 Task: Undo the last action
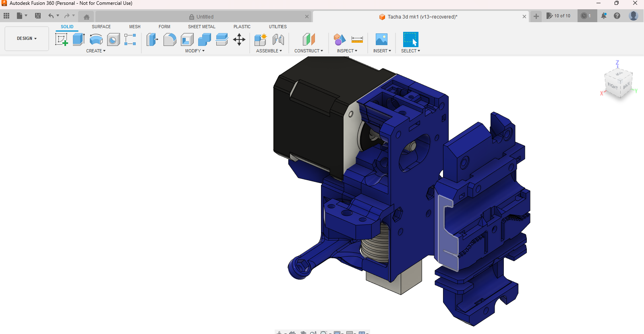click(51, 16)
